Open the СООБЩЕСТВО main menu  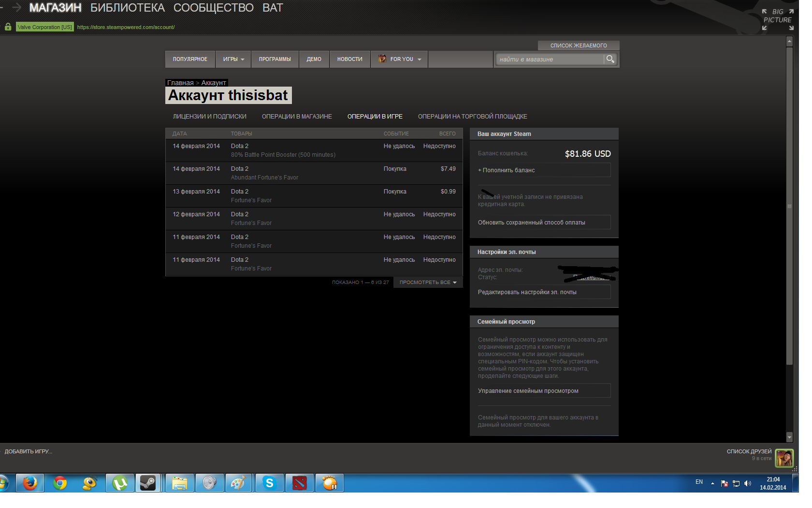click(x=214, y=8)
